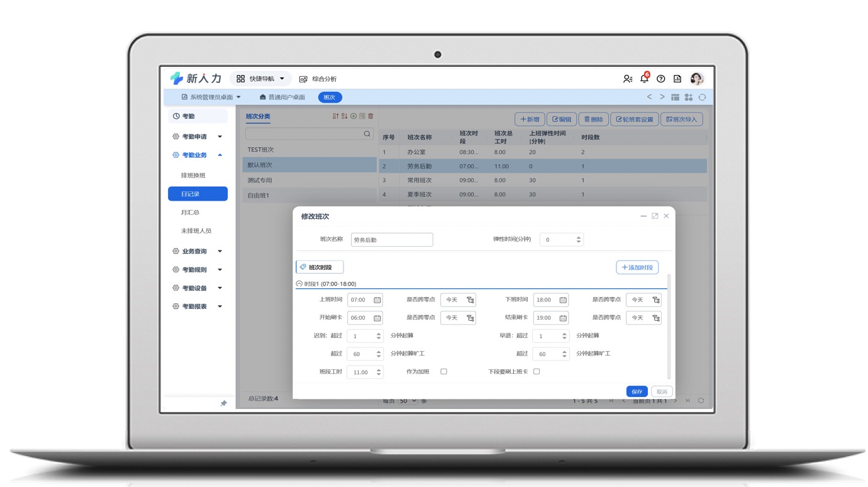Open calendar icon for 结束刷卡 field
This screenshot has height=487, width=868.
[563, 318]
